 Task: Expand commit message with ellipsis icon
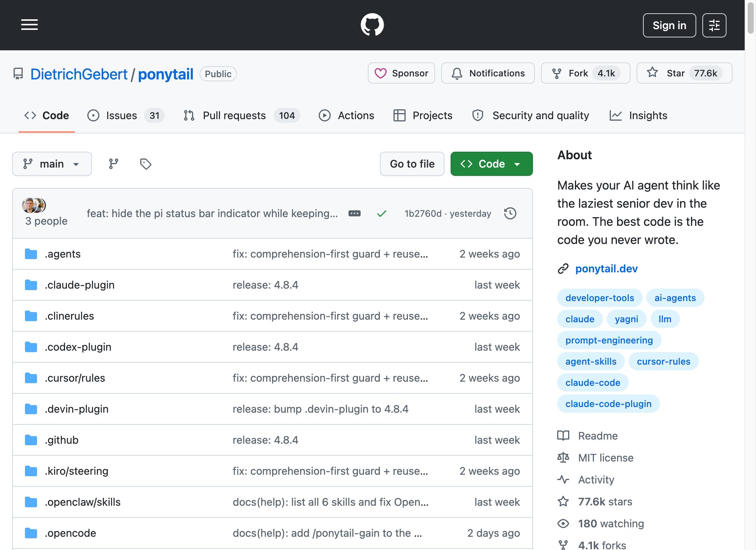355,213
